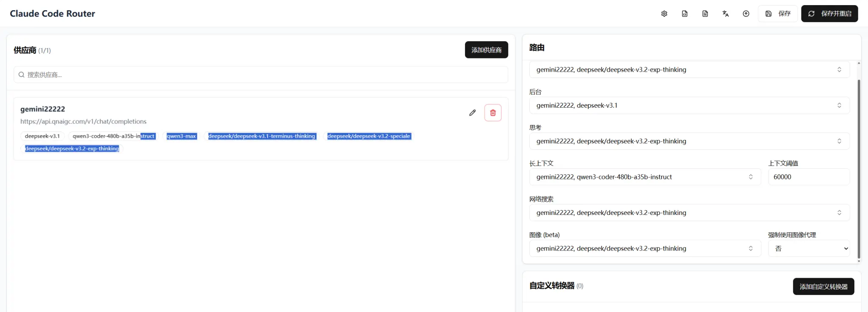This screenshot has height=312, width=868.
Task: Delete gemini22222 provider with trash icon
Action: (493, 113)
